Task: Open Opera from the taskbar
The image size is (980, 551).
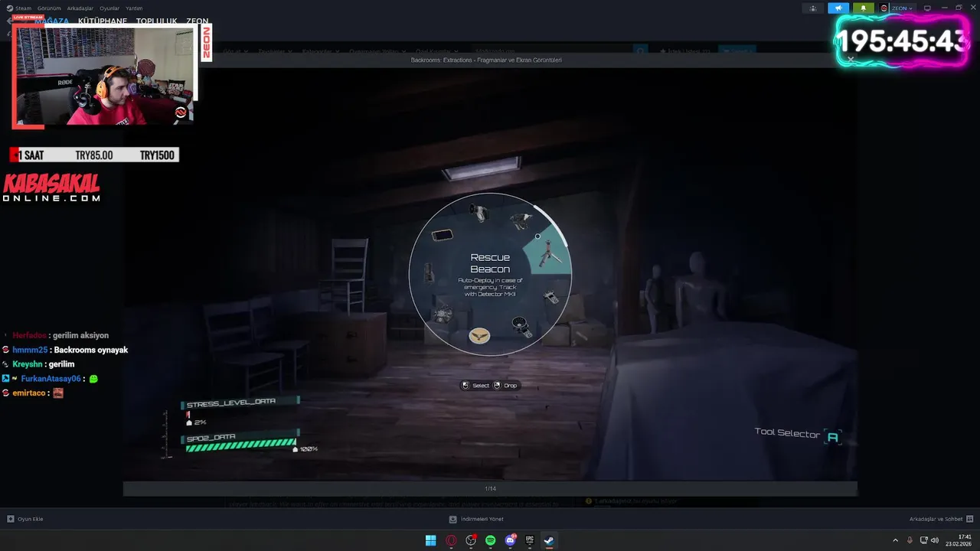Action: 451,540
